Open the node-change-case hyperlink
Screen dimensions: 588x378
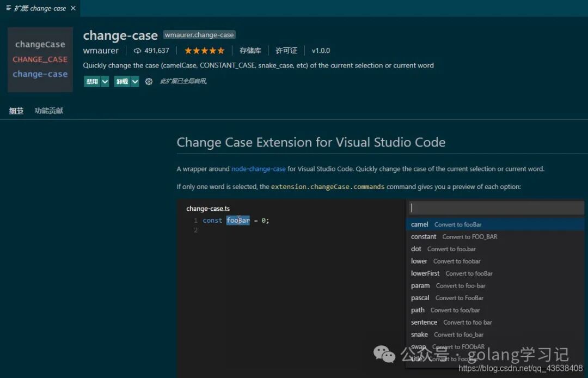[x=259, y=169]
